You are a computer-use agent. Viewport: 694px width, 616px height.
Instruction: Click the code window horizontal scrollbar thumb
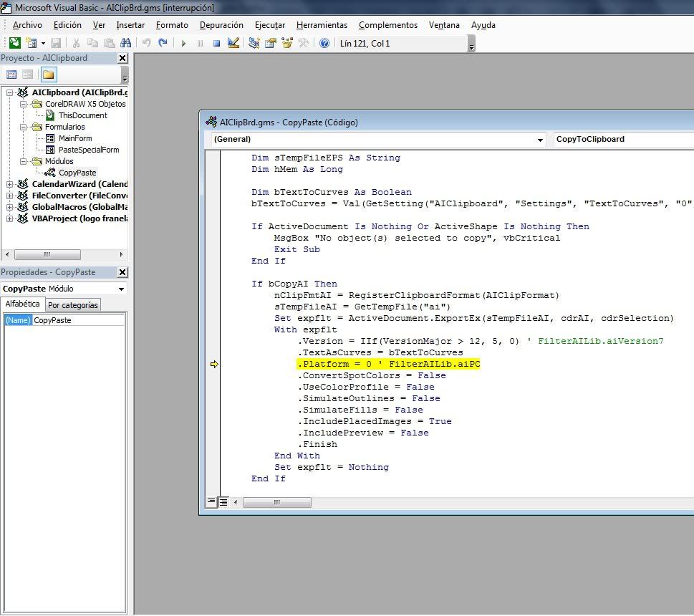tap(277, 502)
